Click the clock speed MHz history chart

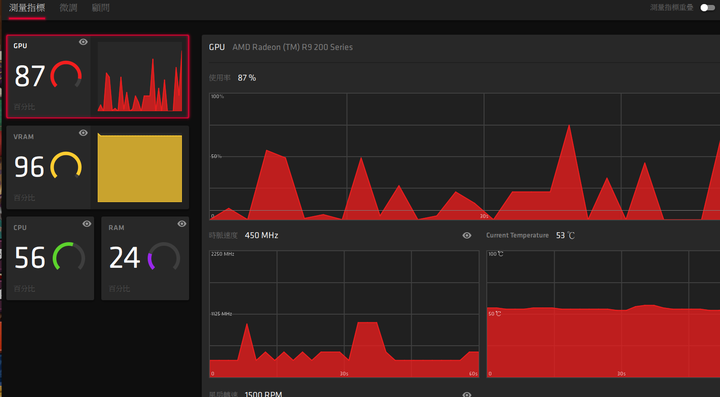344,314
